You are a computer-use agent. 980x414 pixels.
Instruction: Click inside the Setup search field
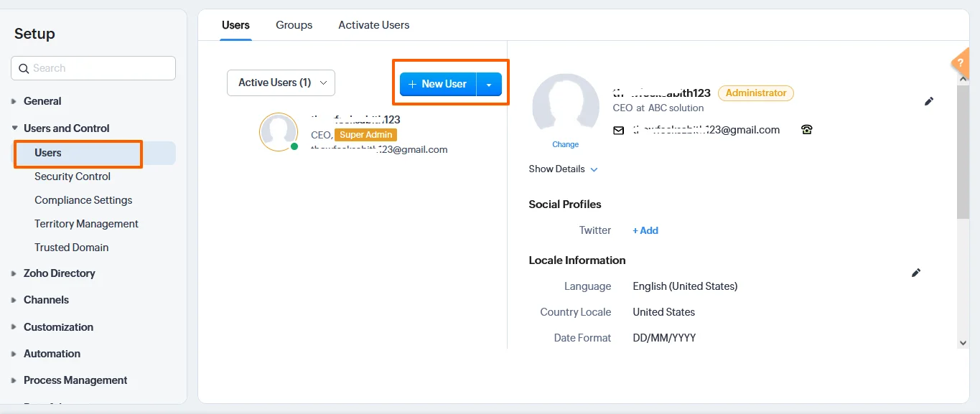pyautogui.click(x=93, y=68)
